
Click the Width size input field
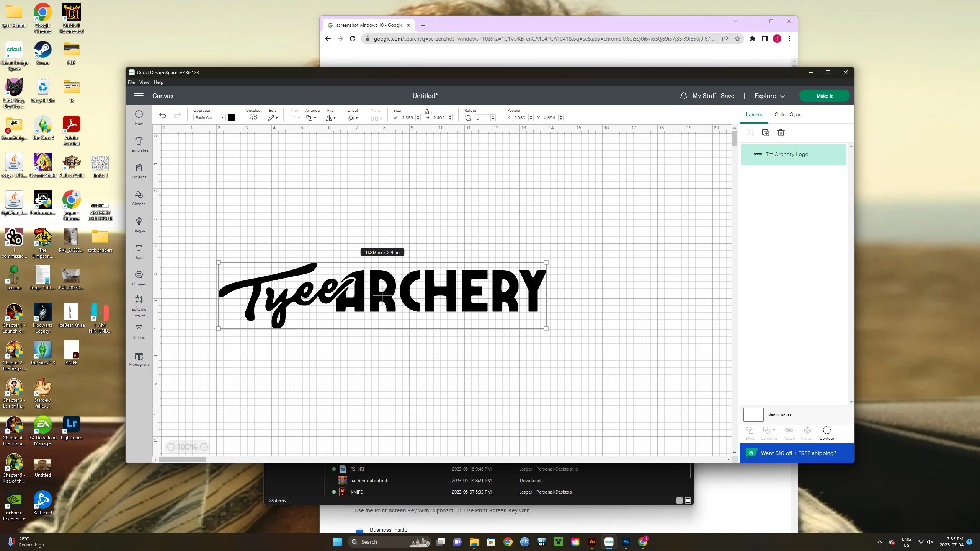click(x=407, y=118)
